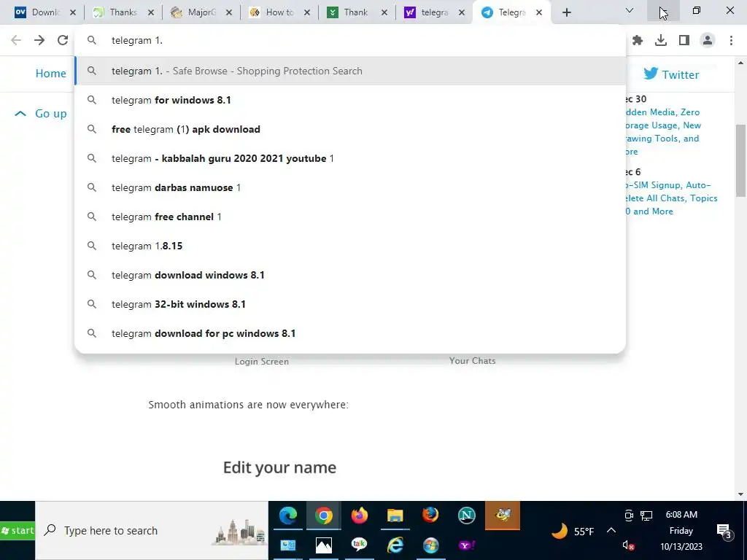Screen dimensions: 747x560
Task: Choose telegram free channel suggestion
Action: pos(350,217)
